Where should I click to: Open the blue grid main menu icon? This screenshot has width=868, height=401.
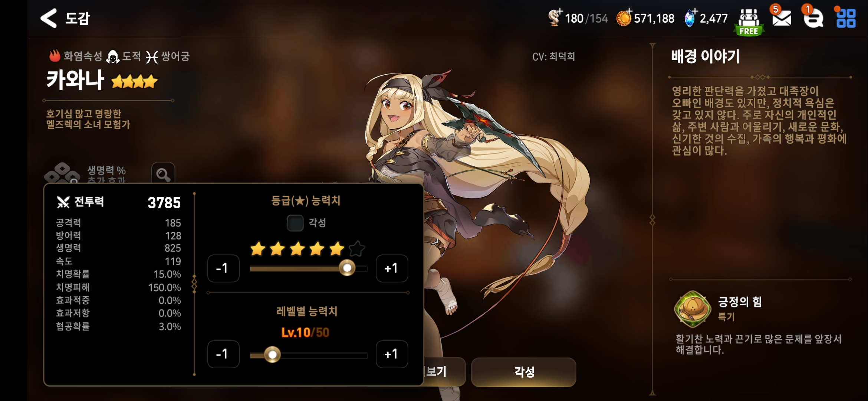click(846, 18)
